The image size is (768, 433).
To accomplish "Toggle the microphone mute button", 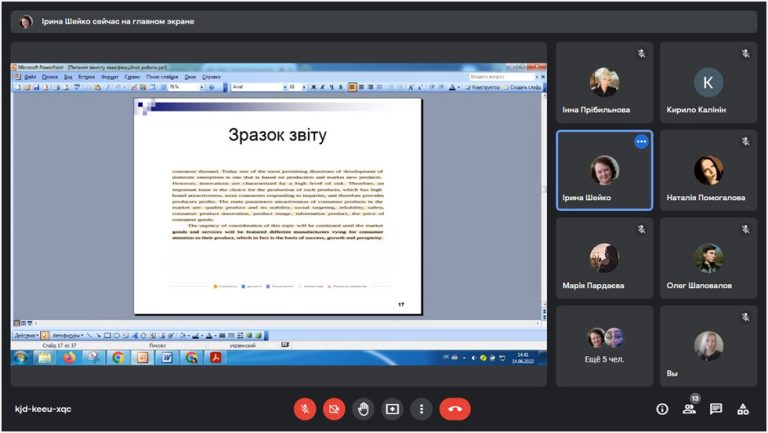I will (305, 409).
